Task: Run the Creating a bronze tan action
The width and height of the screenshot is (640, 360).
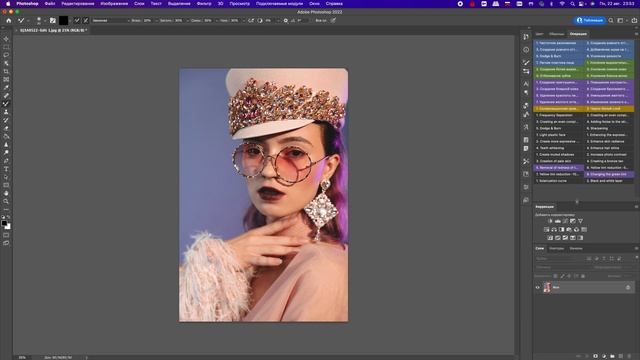Action: 609,161
